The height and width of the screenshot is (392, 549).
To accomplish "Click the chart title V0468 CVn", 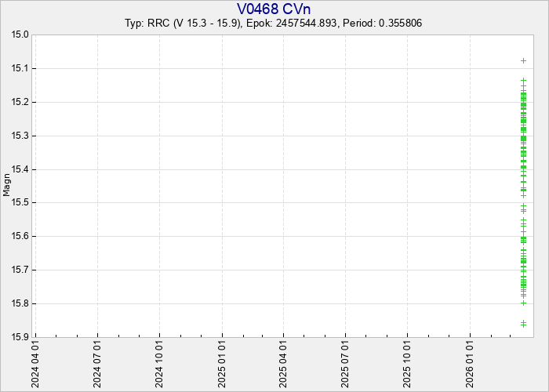I will coord(274,9).
